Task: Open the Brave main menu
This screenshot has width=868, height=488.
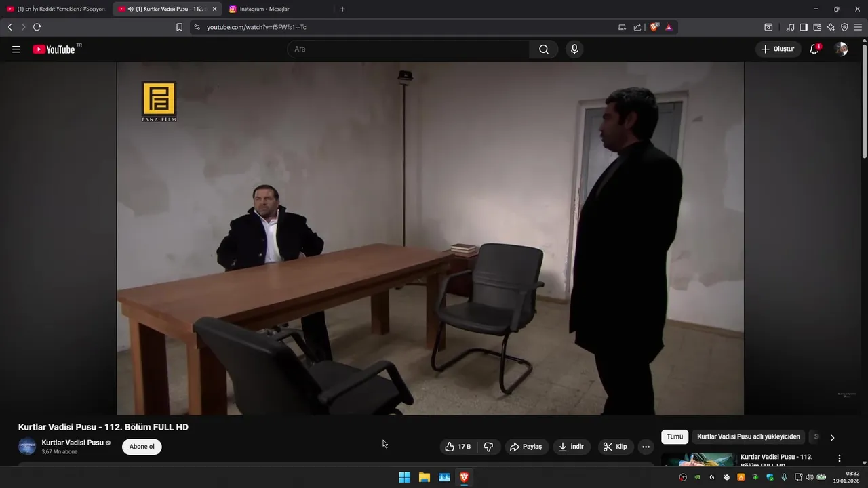Action: [x=858, y=27]
